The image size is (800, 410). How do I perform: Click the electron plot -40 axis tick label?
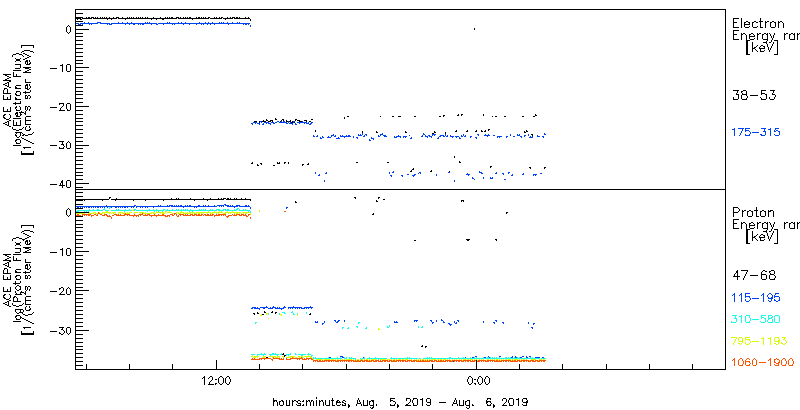point(62,183)
